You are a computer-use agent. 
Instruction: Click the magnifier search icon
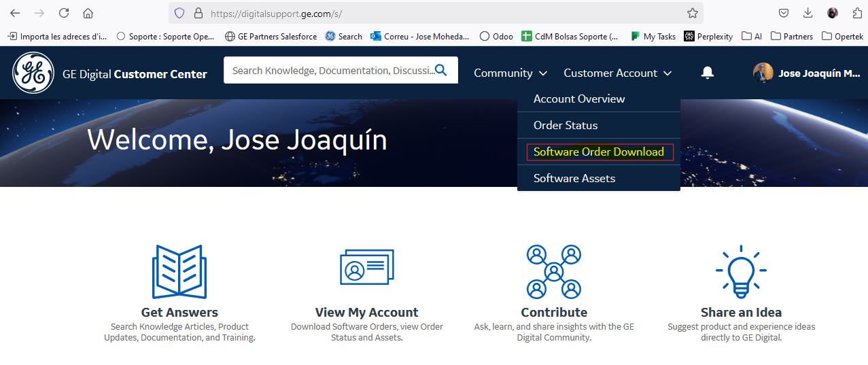point(441,70)
